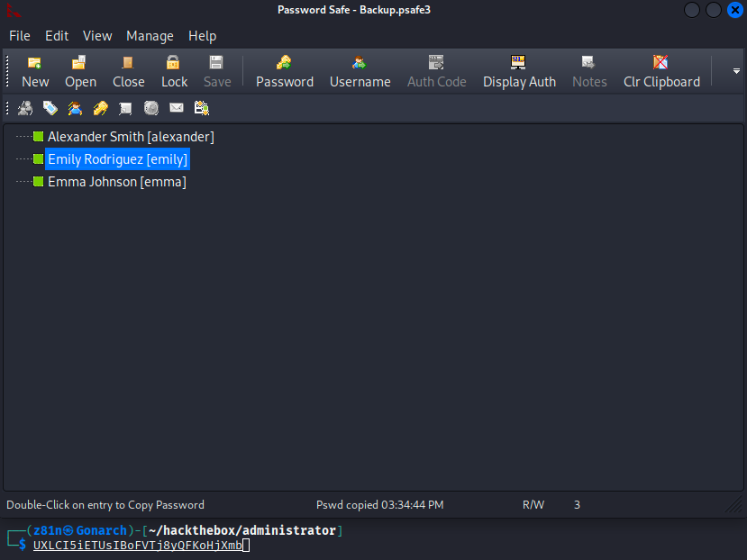The width and height of the screenshot is (747, 560).
Task: Select the Emma Johnson entry
Action: (x=116, y=182)
